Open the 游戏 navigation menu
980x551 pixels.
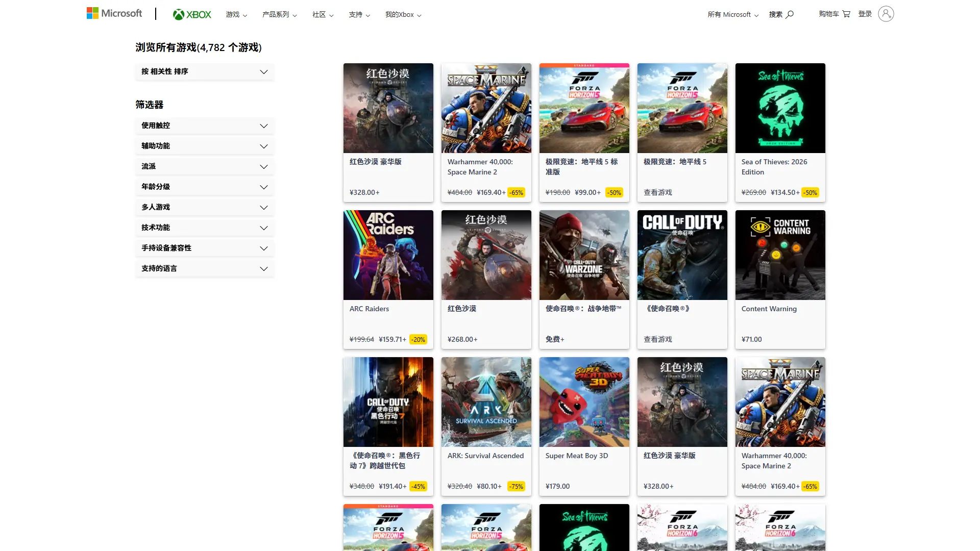pyautogui.click(x=236, y=15)
